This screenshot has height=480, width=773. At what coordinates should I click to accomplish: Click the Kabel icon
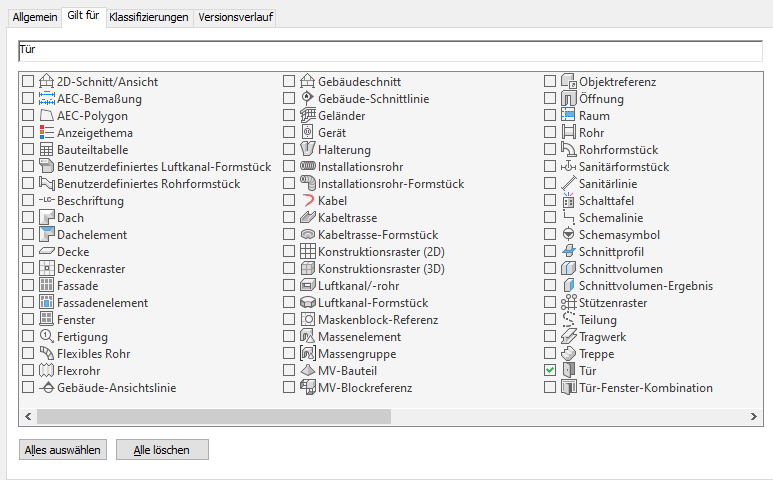[308, 200]
